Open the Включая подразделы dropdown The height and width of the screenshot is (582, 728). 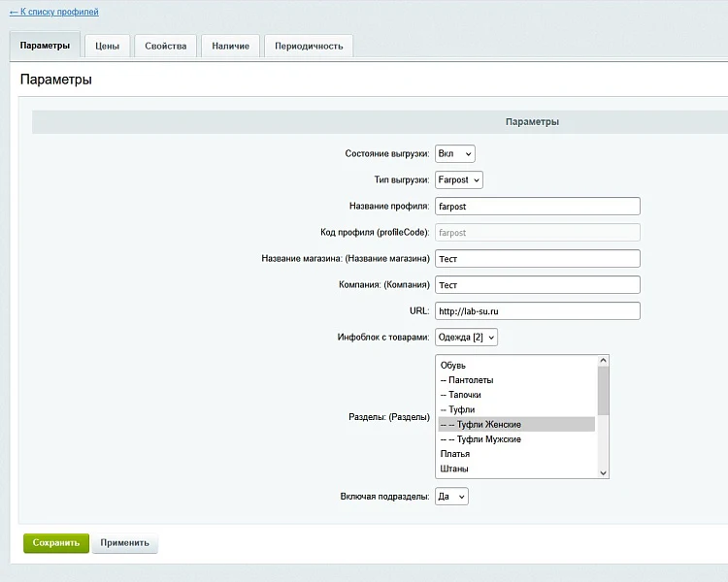(x=451, y=497)
